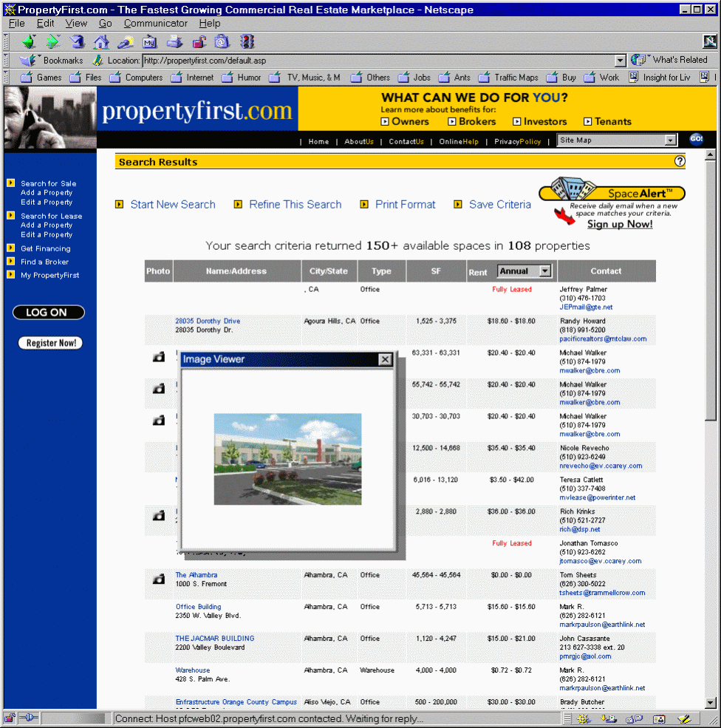
Task: Go to Home using house icon
Action: click(x=101, y=41)
